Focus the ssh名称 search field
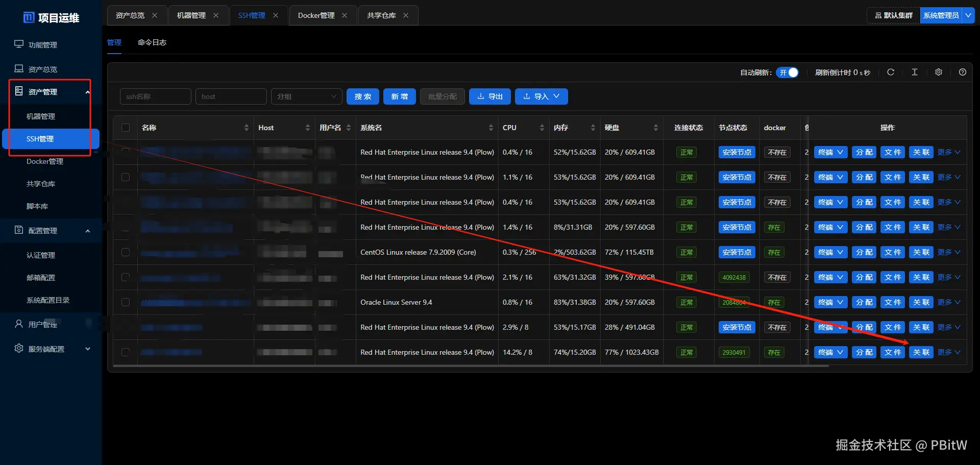The image size is (980, 465). 156,96
